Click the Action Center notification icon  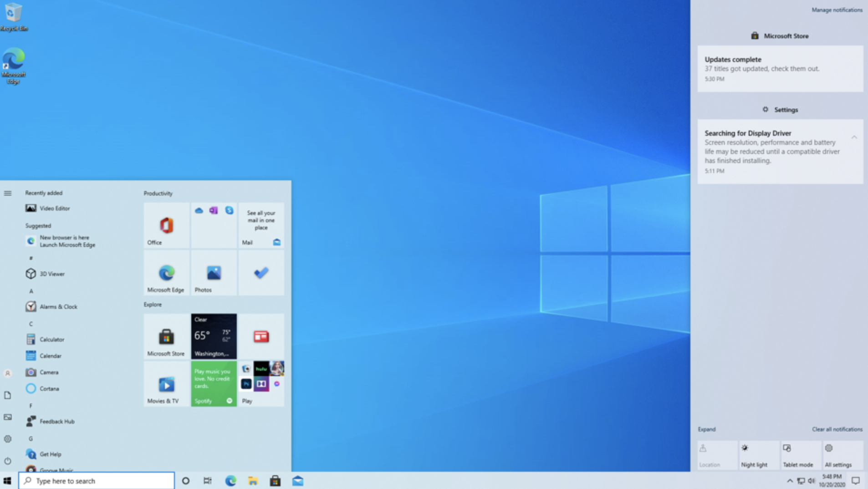[856, 481]
